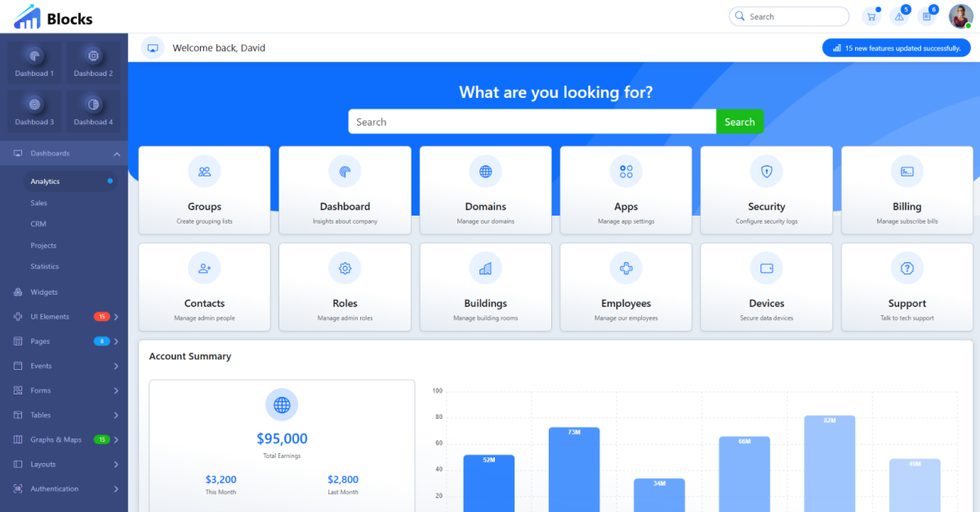Open the messages icon with badge 6
Screen dimensions: 980x512
click(x=926, y=16)
